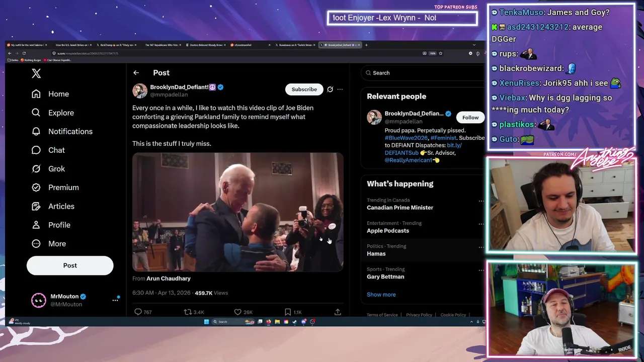Open #Feminist hashtag link
This screenshot has width=644, height=362.
pyautogui.click(x=443, y=137)
